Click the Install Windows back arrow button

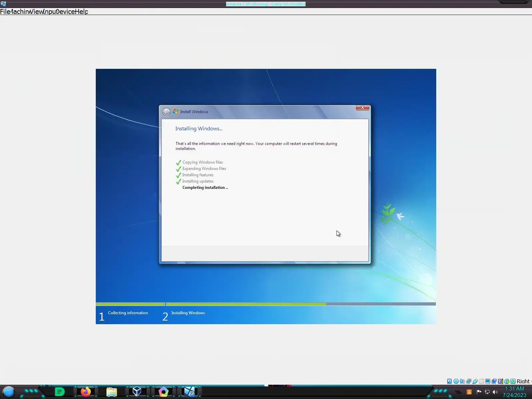pyautogui.click(x=166, y=112)
